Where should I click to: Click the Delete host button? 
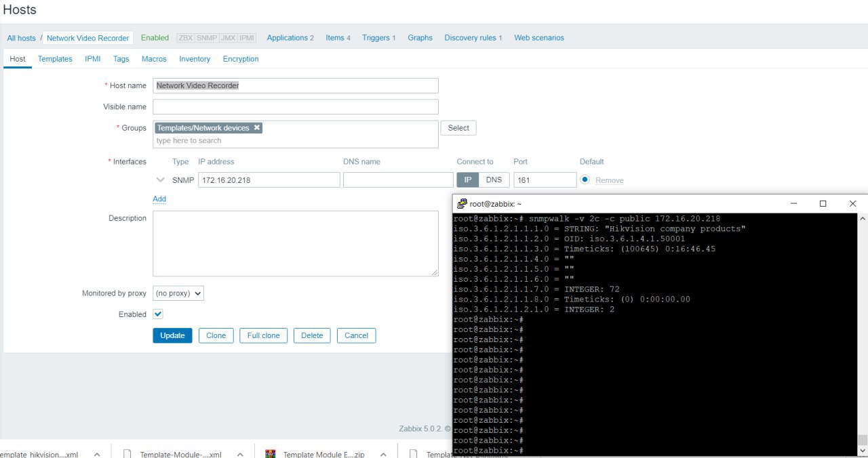tap(312, 335)
